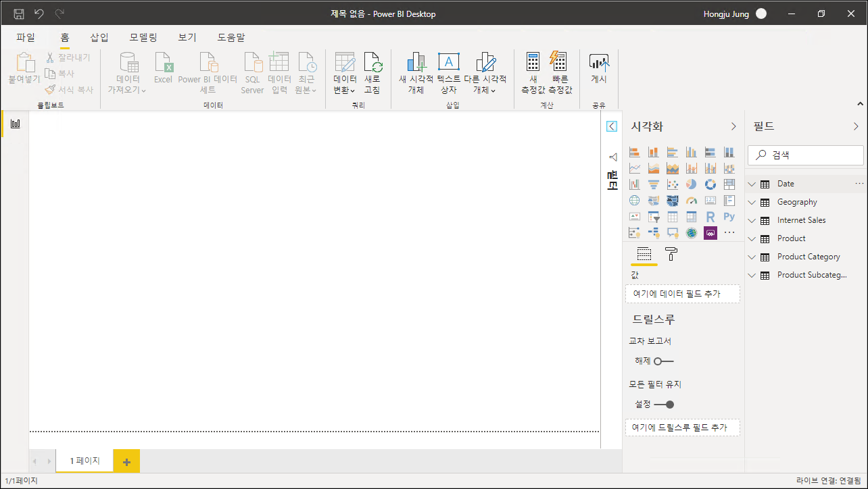This screenshot has width=868, height=489.
Task: Add the slicer visual
Action: [653, 217]
